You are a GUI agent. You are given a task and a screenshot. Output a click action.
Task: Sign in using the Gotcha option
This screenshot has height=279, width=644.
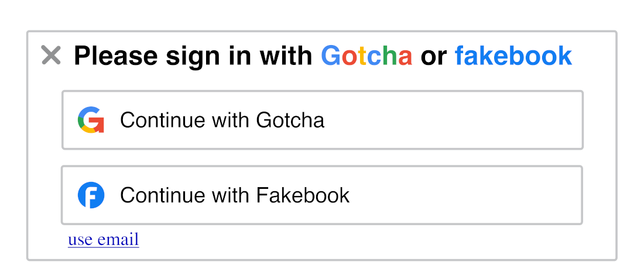[323, 120]
